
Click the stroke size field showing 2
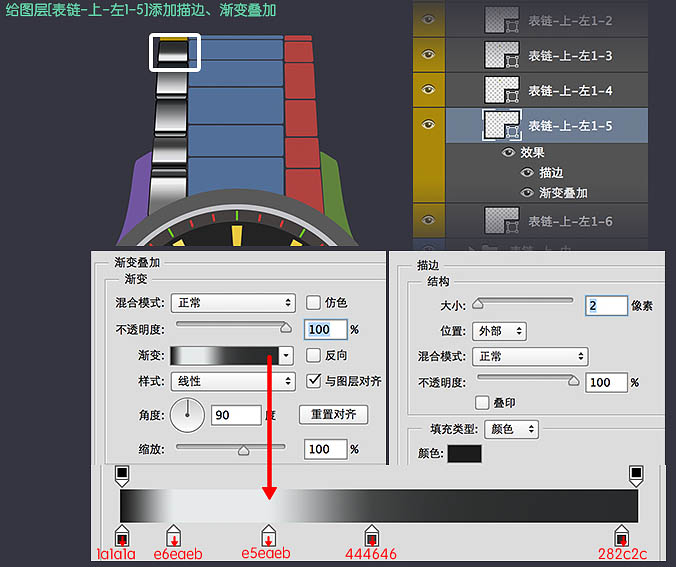(x=606, y=306)
